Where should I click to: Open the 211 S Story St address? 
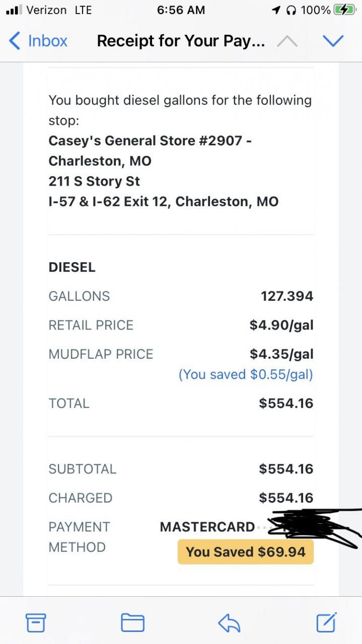click(94, 181)
